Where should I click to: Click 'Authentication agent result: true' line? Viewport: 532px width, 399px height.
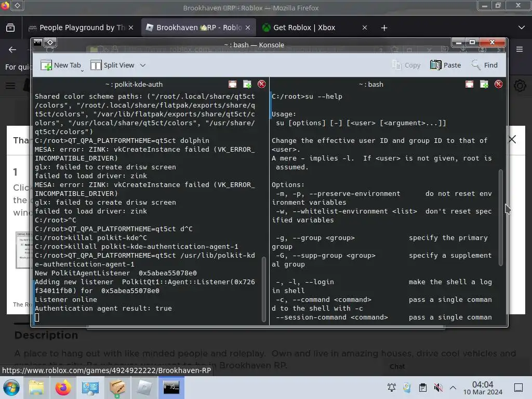[103, 309]
